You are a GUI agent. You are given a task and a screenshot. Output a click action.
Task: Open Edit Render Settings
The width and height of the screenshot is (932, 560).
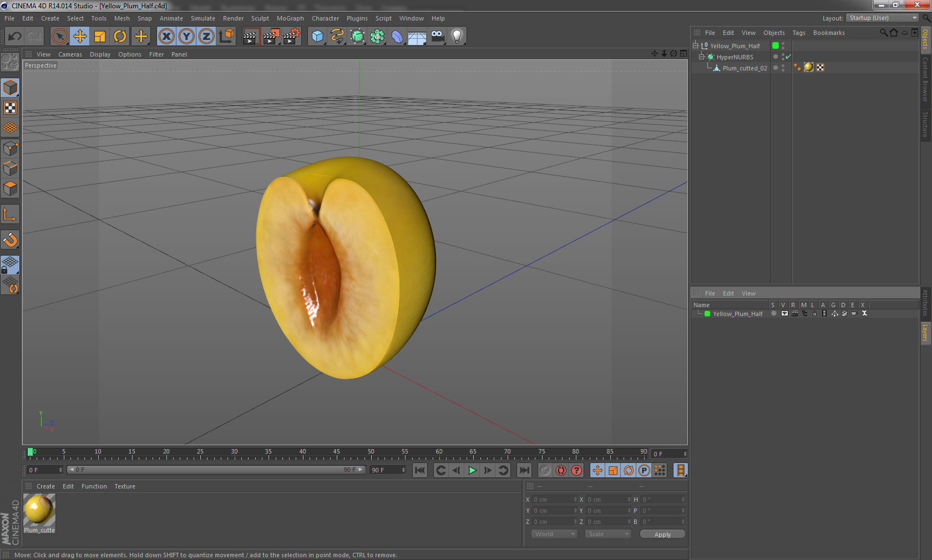click(x=291, y=37)
